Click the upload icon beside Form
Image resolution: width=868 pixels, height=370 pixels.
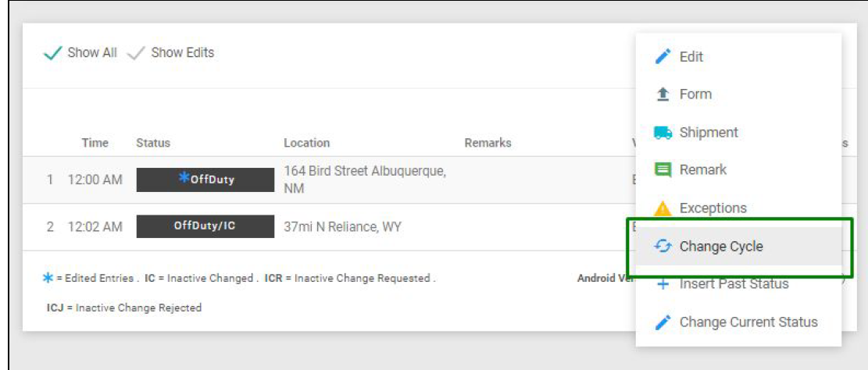click(x=663, y=94)
